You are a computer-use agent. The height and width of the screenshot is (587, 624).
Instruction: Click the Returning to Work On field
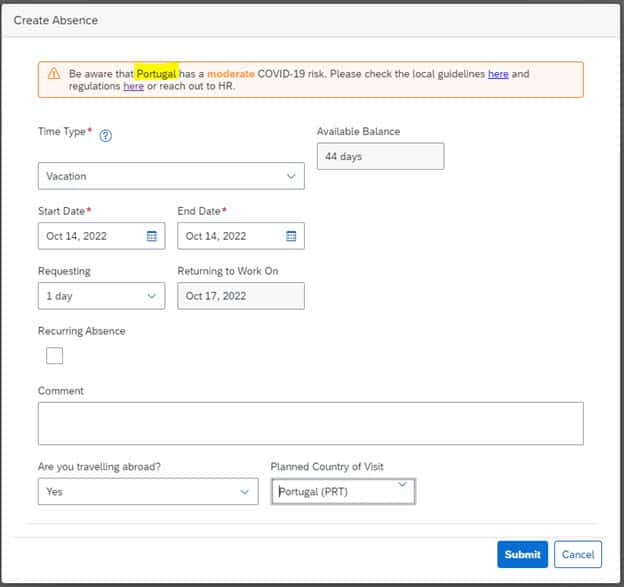pyautogui.click(x=241, y=296)
